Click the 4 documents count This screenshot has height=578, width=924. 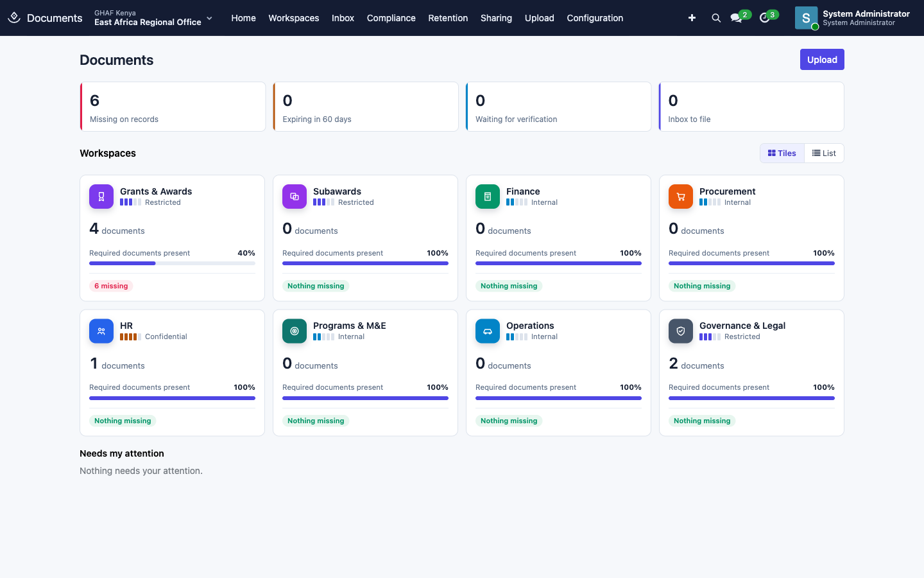117,229
